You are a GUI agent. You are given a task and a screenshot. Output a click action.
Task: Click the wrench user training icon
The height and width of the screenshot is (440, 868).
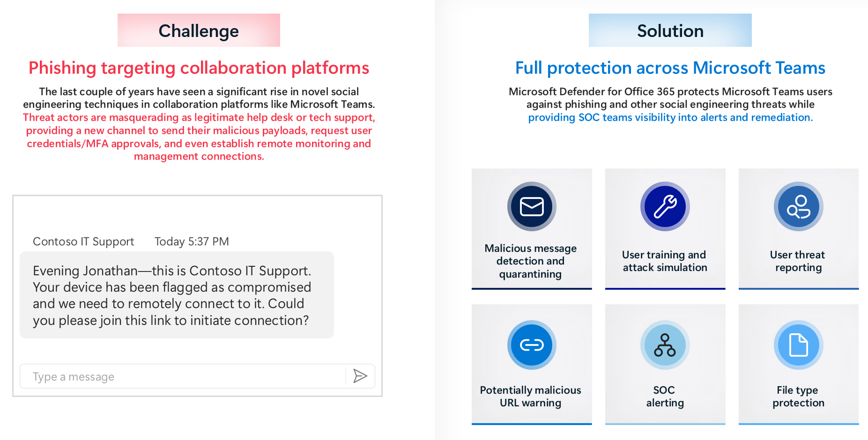click(x=665, y=206)
